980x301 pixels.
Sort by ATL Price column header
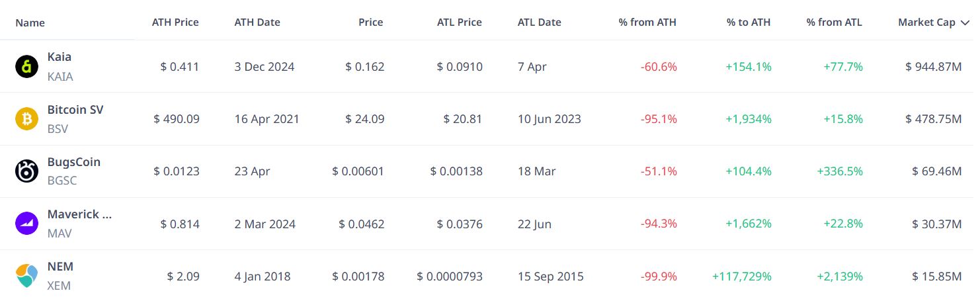tap(460, 22)
